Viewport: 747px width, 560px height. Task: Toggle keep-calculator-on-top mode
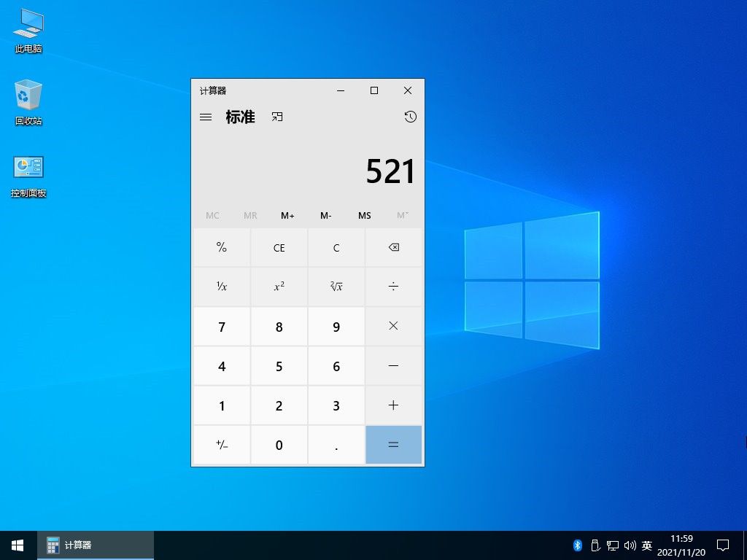276,117
